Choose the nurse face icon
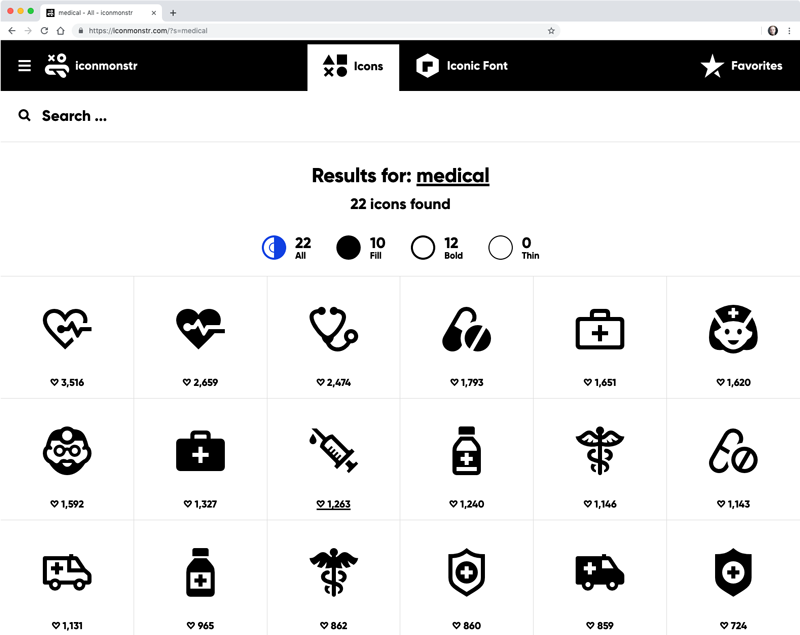This screenshot has height=635, width=800. (x=733, y=328)
